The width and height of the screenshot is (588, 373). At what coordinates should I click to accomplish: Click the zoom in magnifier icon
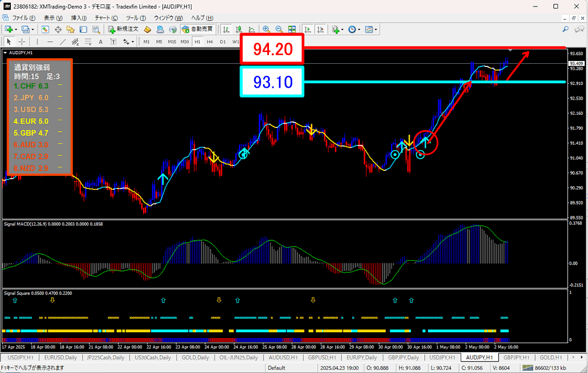tap(266, 29)
